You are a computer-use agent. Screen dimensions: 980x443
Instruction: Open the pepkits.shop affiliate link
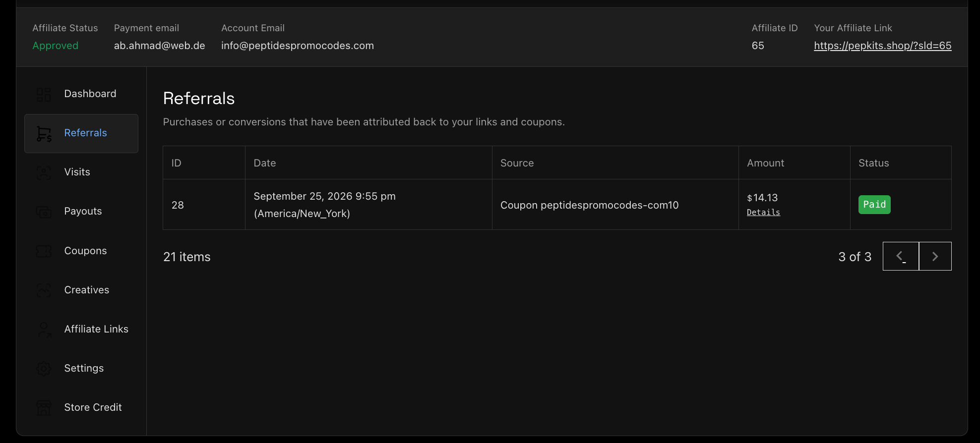click(x=883, y=46)
